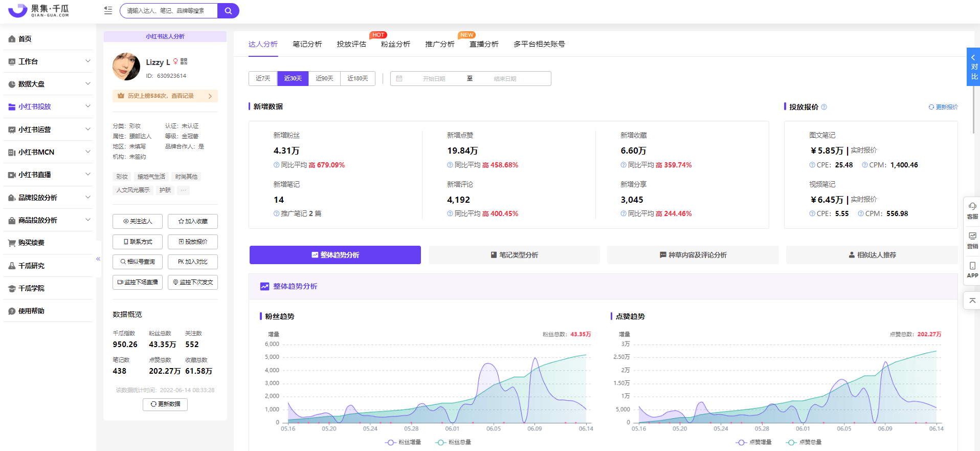Viewport: 980px width, 451px height.
Task: Click 监控下场直播 button
Action: click(x=138, y=282)
